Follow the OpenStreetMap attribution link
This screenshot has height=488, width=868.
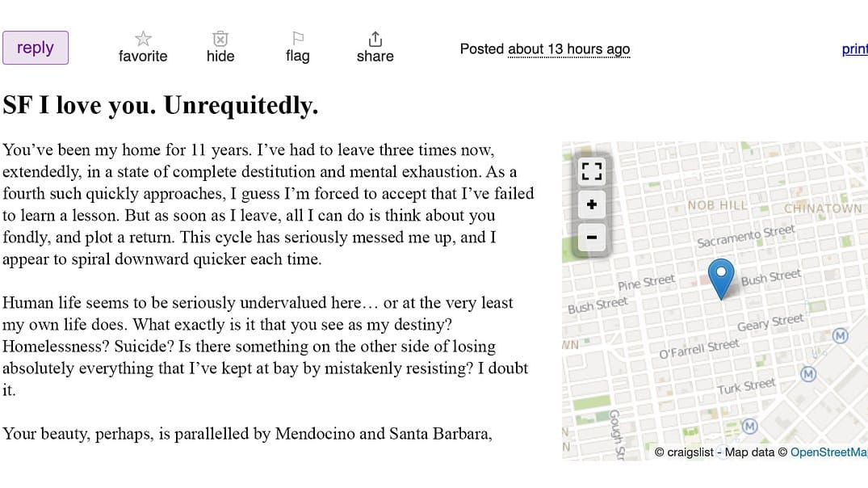828,452
